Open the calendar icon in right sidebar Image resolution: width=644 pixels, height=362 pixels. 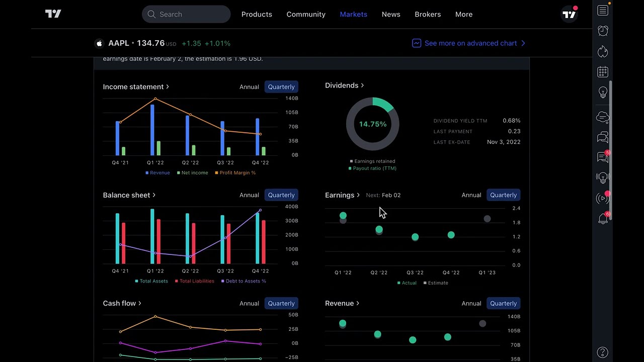pos(603,72)
